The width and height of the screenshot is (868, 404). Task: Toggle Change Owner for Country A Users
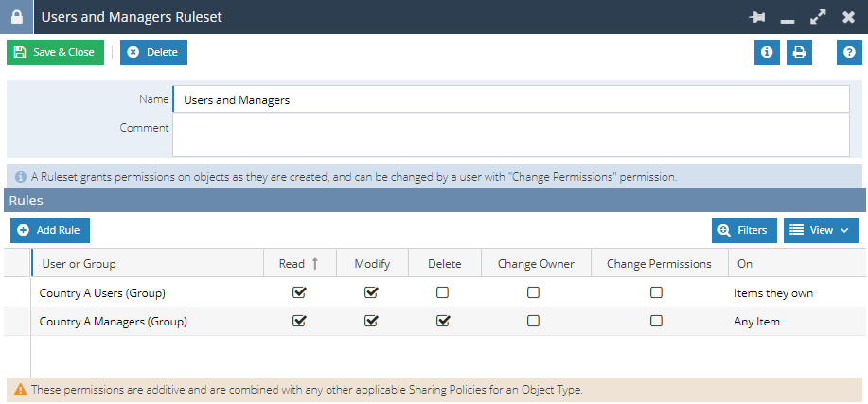tap(533, 293)
